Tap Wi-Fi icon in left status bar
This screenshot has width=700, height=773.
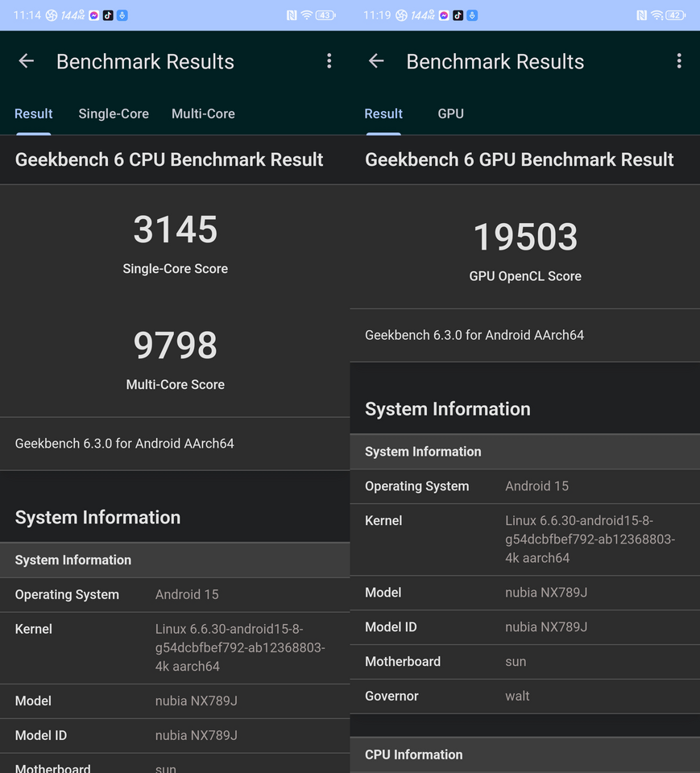[x=306, y=15]
